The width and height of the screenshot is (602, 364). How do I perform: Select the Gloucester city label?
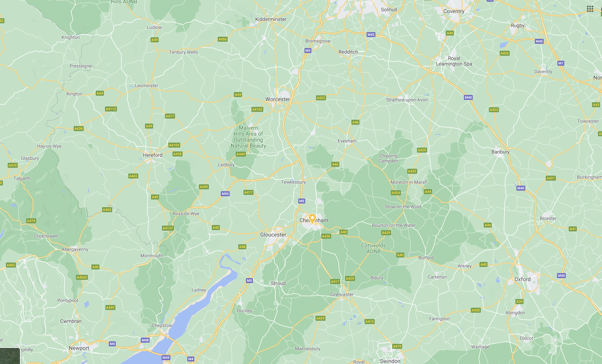(273, 235)
